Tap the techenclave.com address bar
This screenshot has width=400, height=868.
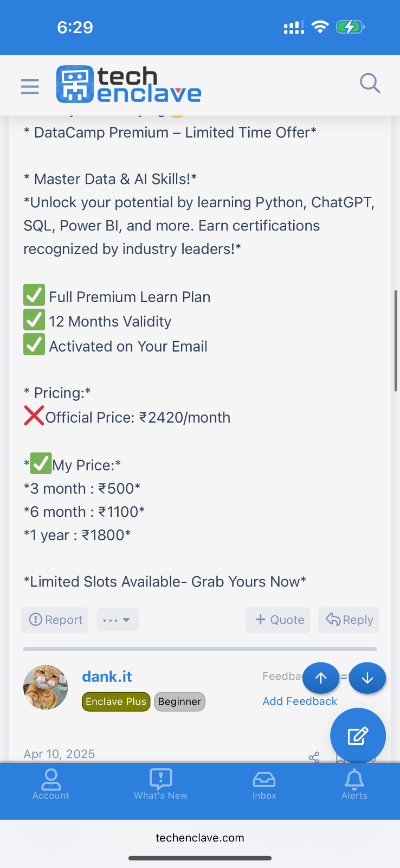click(200, 838)
